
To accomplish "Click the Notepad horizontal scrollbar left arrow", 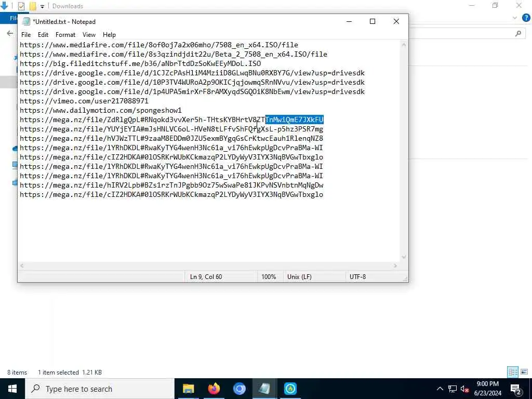I will click(x=22, y=266).
